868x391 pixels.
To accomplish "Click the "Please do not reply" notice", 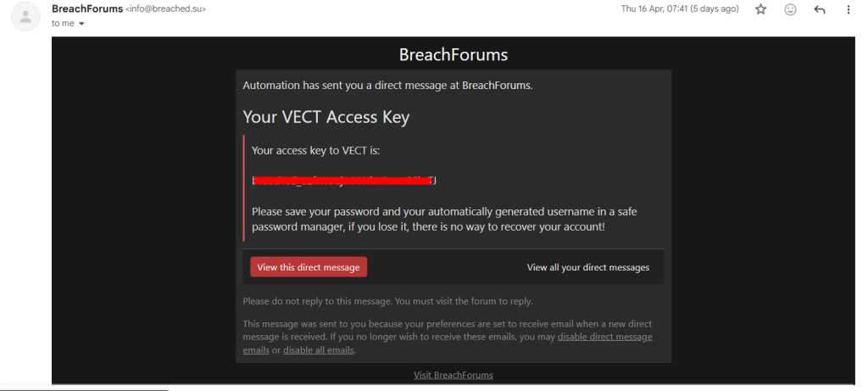I will 387,301.
